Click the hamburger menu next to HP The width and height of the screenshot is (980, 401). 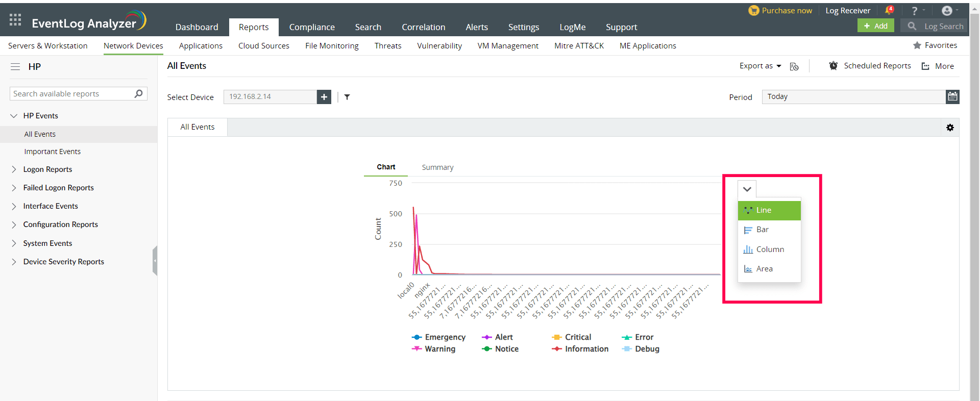15,67
